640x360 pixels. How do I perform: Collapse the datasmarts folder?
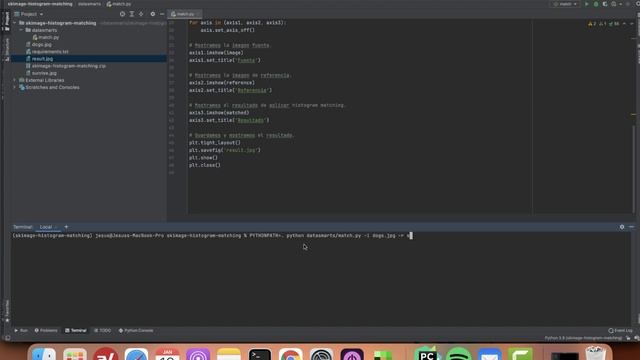pyautogui.click(x=21, y=30)
